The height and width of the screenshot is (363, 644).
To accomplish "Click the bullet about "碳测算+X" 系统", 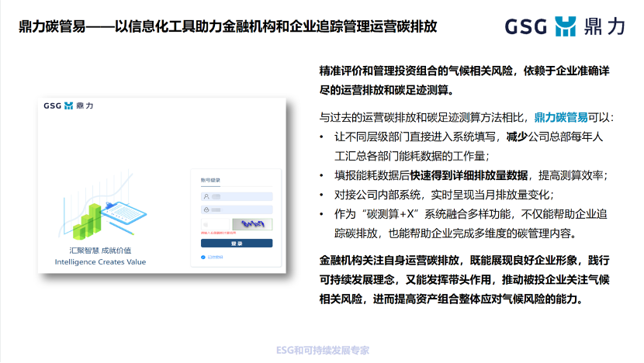I will [471, 224].
